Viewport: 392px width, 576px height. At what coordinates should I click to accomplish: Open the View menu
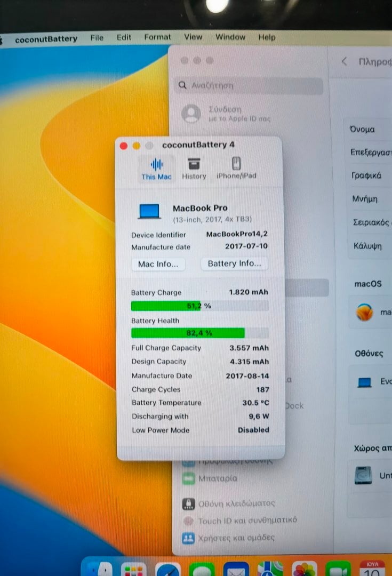click(193, 37)
